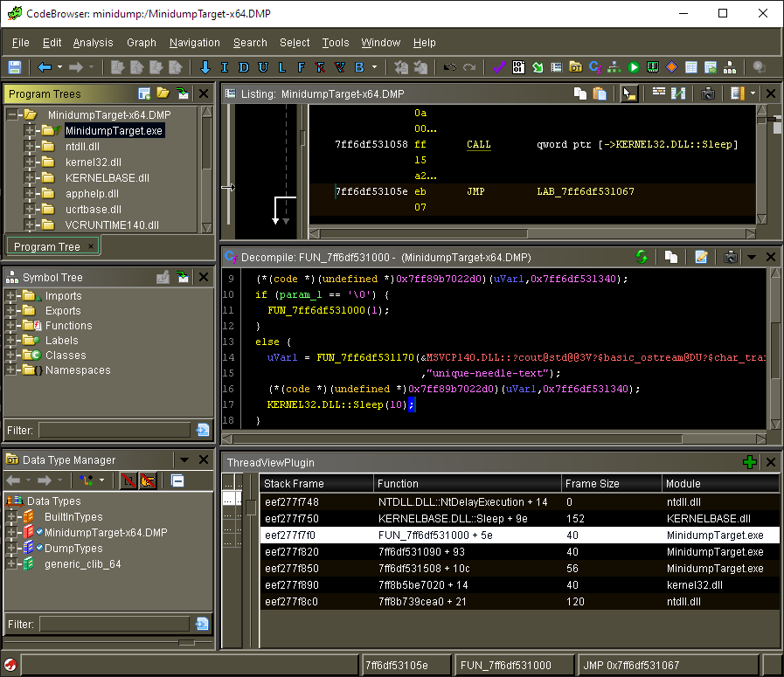
Task: Go to next non-function with crossed F icon
Action: (321, 67)
